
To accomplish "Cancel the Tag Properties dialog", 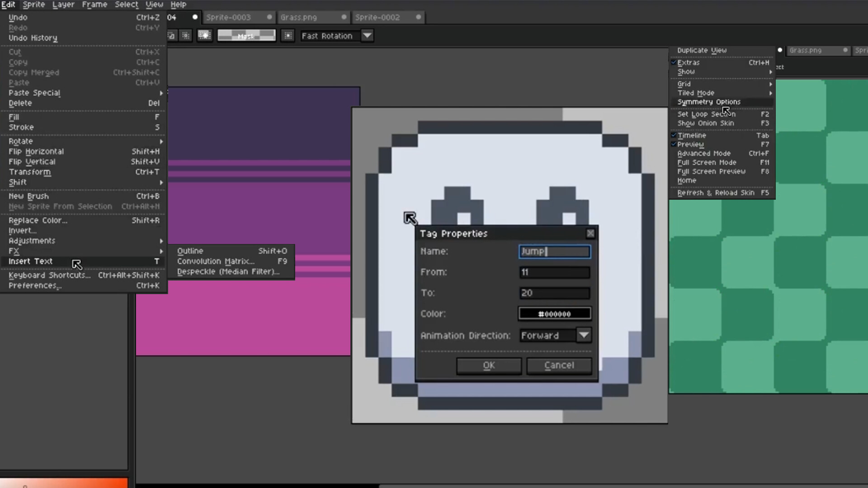I will click(559, 366).
